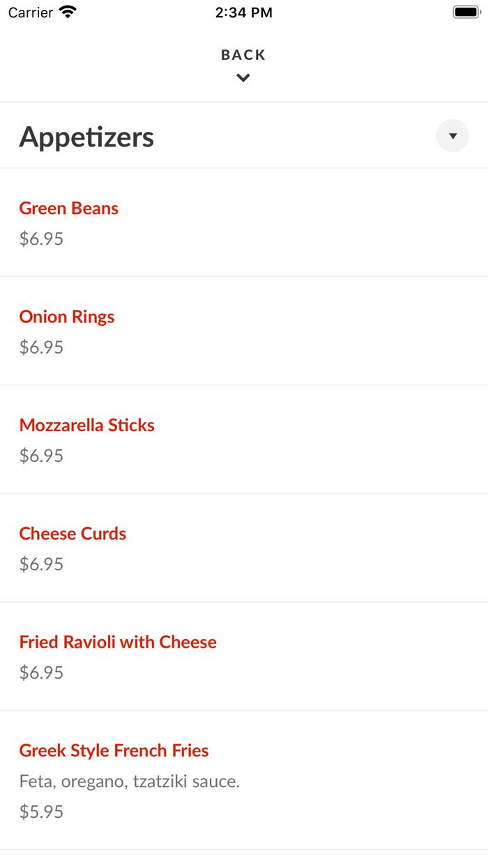Screen dimensions: 488x868
Task: Tap BACK to return to previous screen
Action: tap(243, 54)
